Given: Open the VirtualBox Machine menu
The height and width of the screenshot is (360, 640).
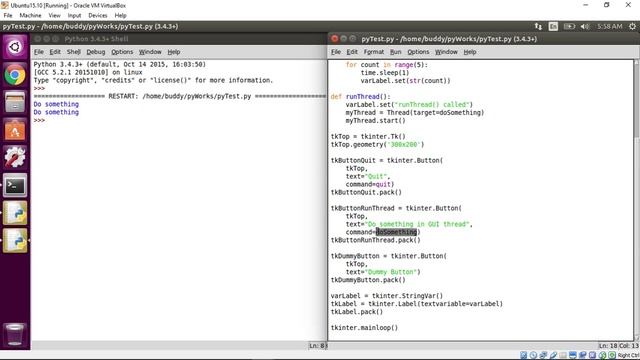Looking at the screenshot, I should 30,16.
